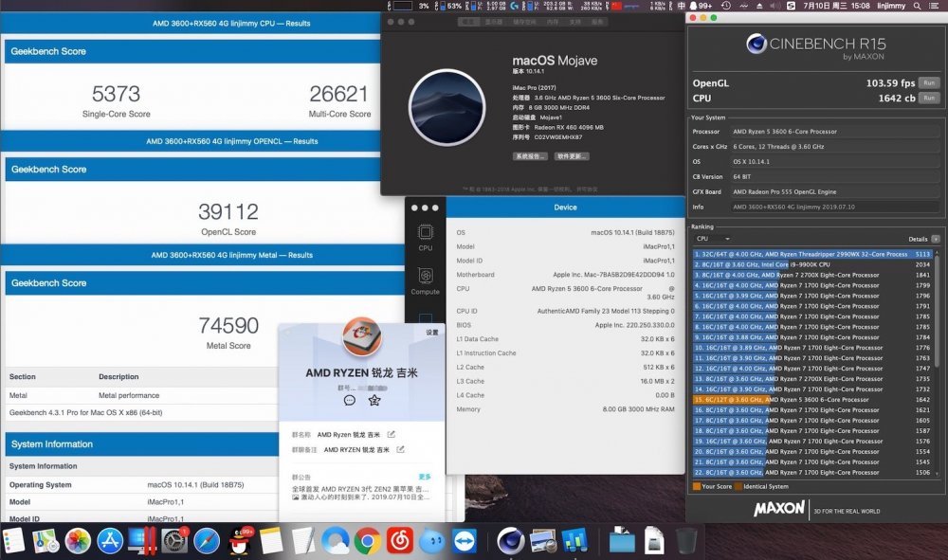Open App Store from the Dock
Screen dimensions: 948x560
[x=110, y=541]
